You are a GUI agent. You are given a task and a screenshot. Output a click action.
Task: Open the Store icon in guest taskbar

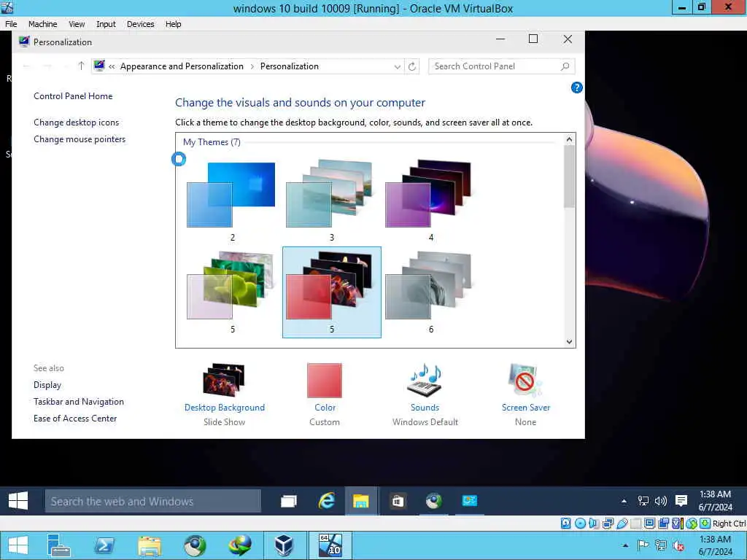tap(398, 501)
